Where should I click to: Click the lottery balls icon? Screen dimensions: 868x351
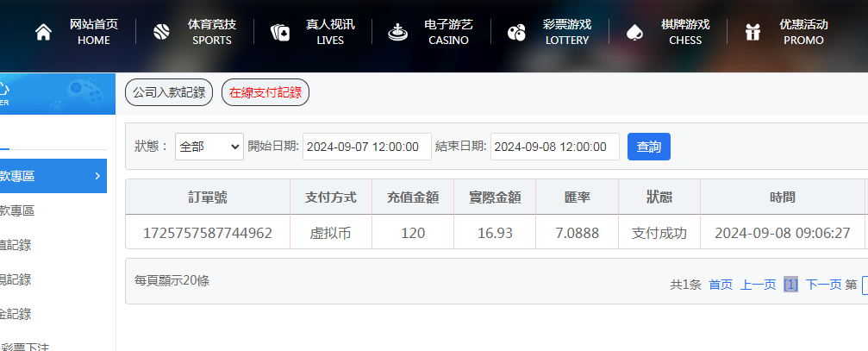tap(516, 33)
